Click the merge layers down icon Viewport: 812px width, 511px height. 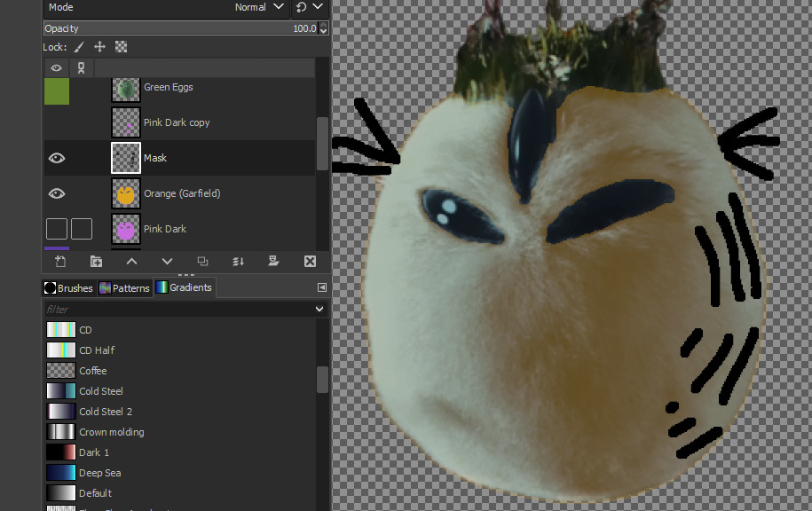(238, 262)
